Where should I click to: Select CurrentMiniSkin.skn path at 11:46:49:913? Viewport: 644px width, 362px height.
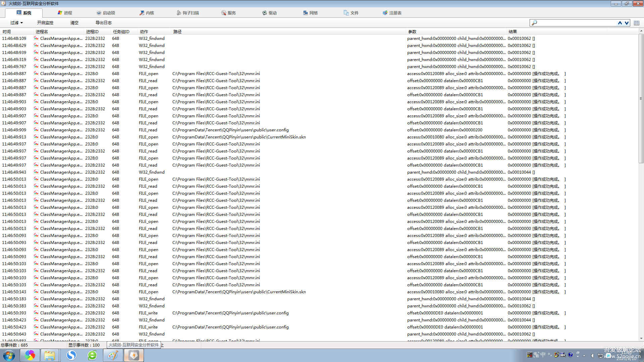[x=239, y=137]
